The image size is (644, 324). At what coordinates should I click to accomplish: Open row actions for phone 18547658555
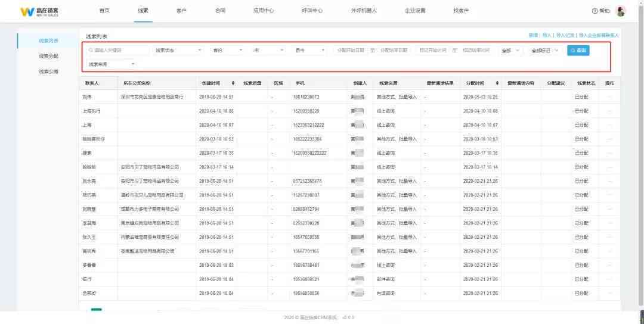pos(609,237)
